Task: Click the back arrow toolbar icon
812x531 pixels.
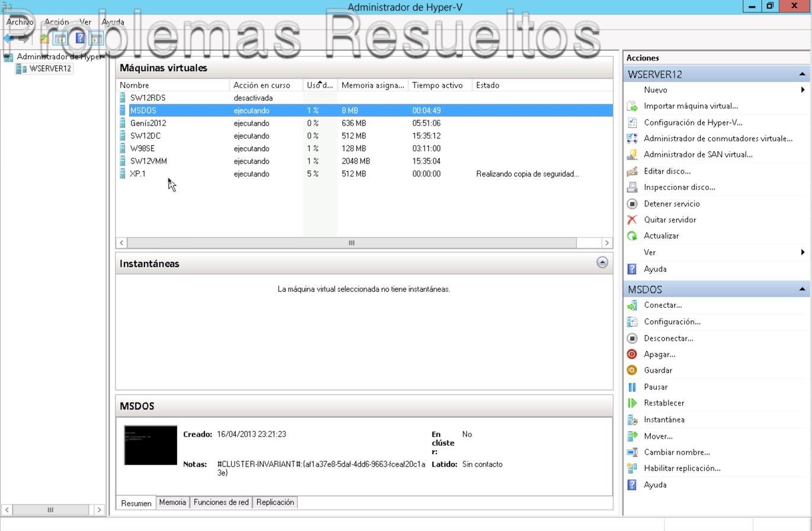Action: point(8,39)
